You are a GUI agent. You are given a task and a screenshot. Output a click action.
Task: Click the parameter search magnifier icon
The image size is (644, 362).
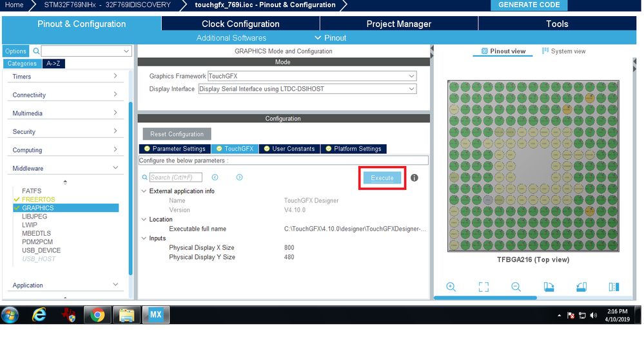click(x=144, y=178)
